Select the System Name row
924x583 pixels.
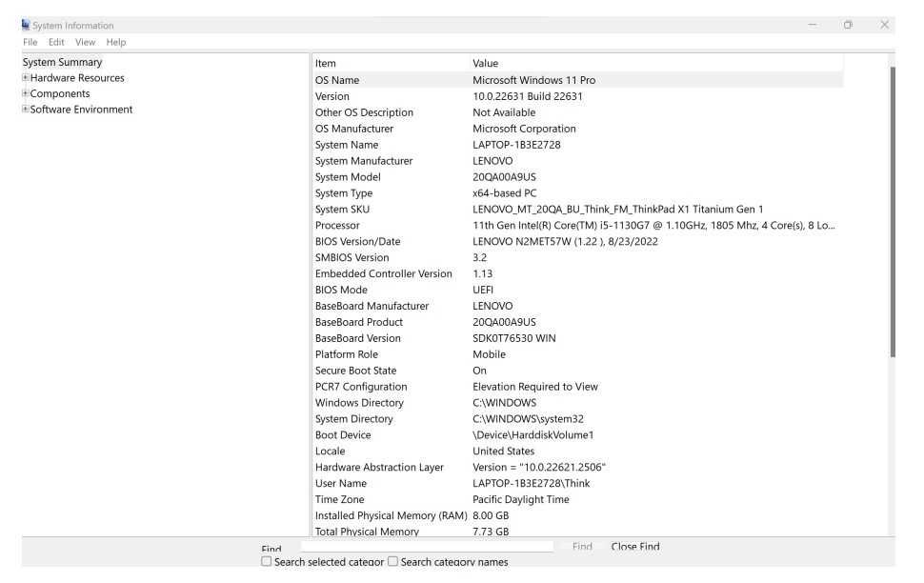(x=577, y=145)
